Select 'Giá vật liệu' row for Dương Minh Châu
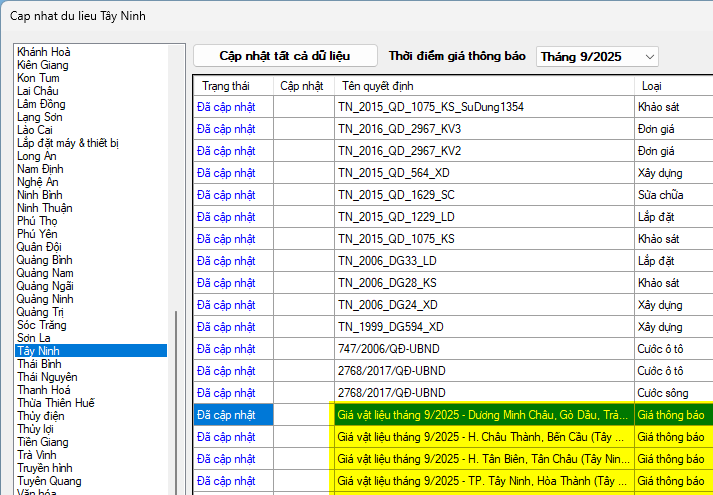The width and height of the screenshot is (713, 495). coord(483,415)
